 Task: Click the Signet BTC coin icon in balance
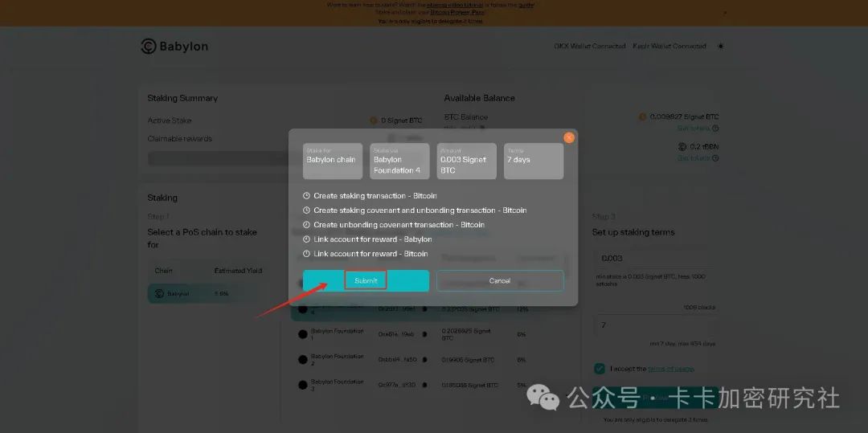click(642, 116)
